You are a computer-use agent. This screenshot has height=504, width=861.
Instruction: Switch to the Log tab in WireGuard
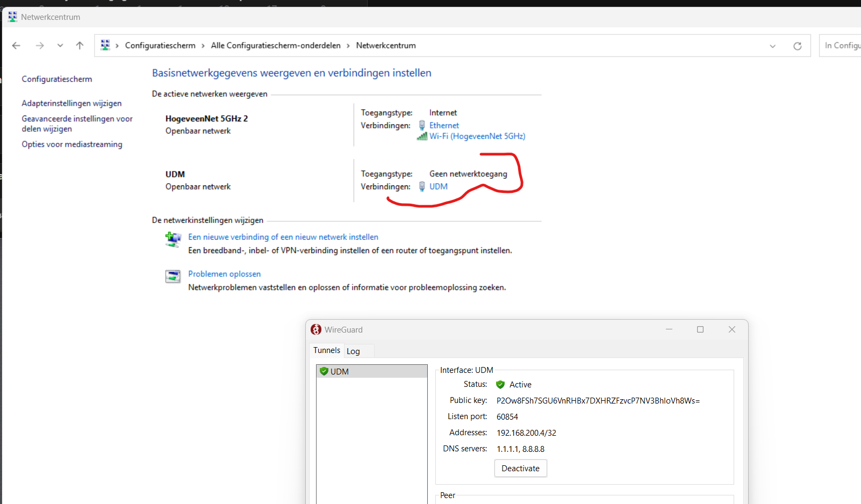353,351
